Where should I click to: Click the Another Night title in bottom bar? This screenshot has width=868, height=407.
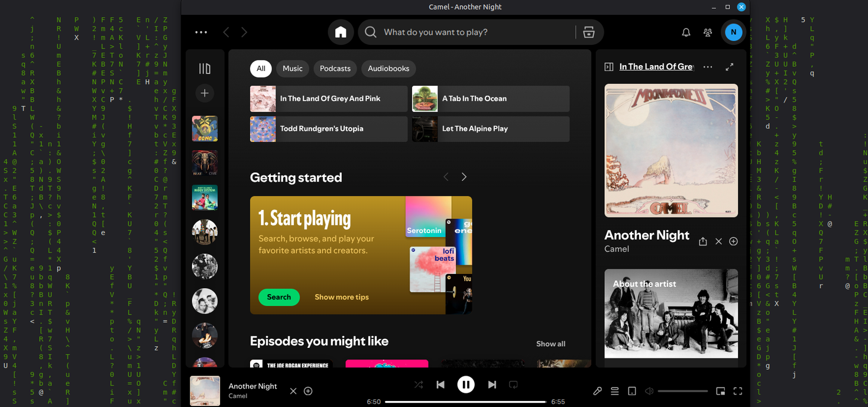tap(252, 386)
